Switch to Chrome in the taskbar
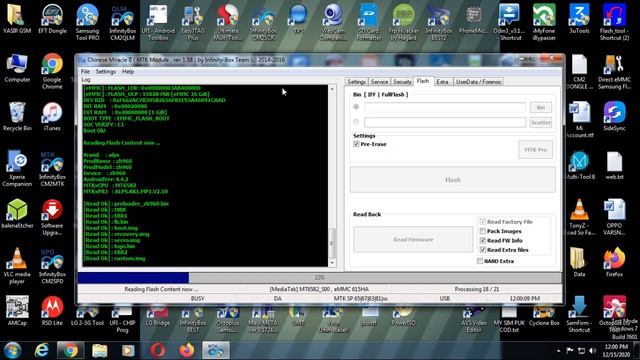This screenshot has width=640, height=360. [x=71, y=350]
